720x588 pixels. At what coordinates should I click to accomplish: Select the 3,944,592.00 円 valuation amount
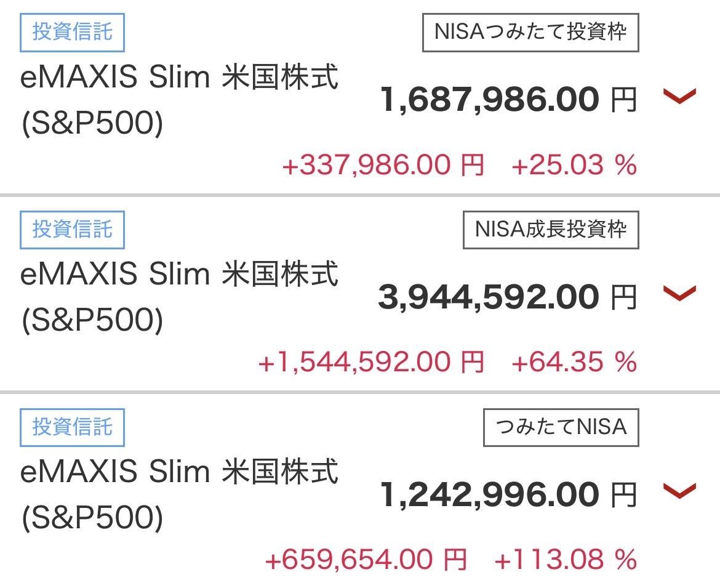coord(506,297)
